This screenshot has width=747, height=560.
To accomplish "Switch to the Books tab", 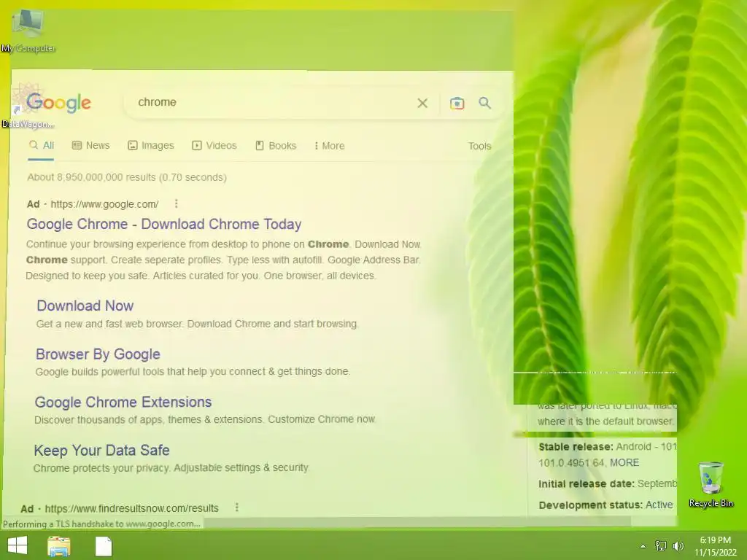I will [x=276, y=145].
